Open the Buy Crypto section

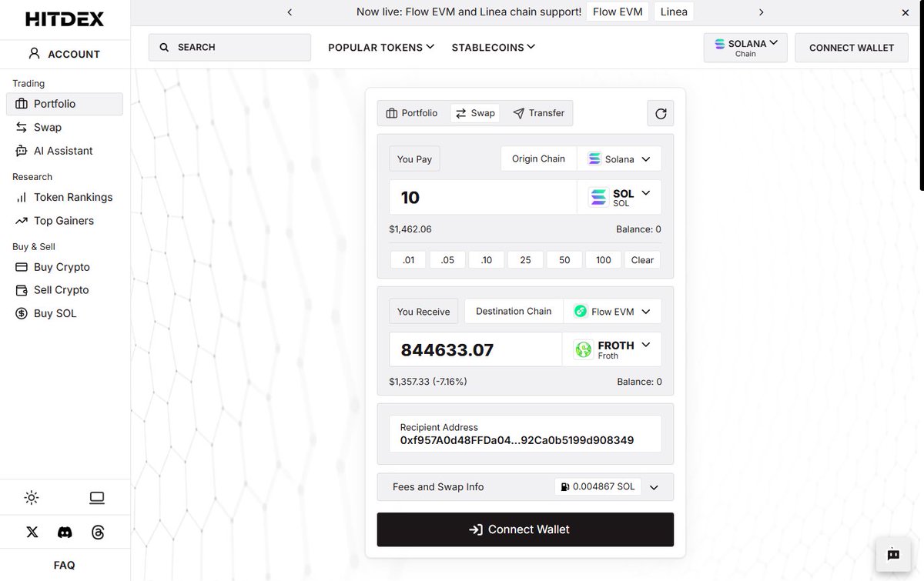(62, 267)
